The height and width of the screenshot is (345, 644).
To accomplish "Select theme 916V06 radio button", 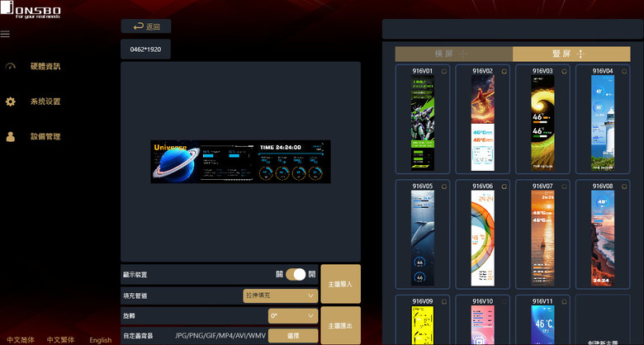I will pos(504,186).
